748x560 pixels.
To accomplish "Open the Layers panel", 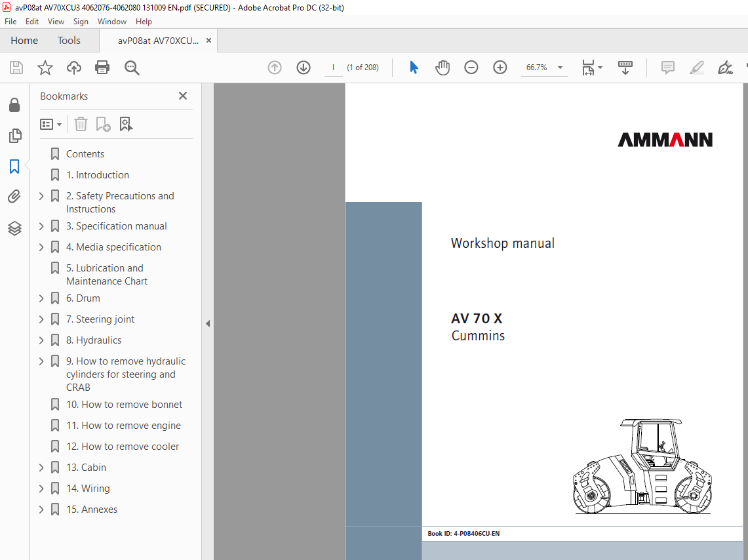I will [15, 228].
